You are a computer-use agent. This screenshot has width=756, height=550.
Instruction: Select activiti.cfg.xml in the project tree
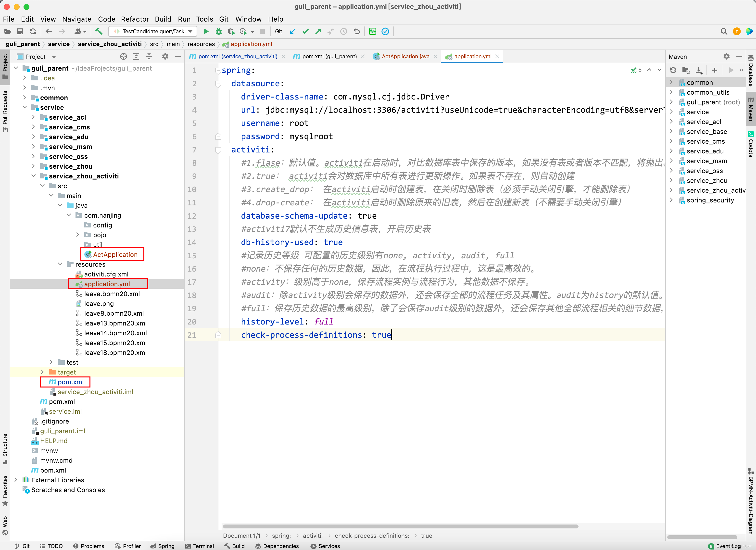[106, 274]
